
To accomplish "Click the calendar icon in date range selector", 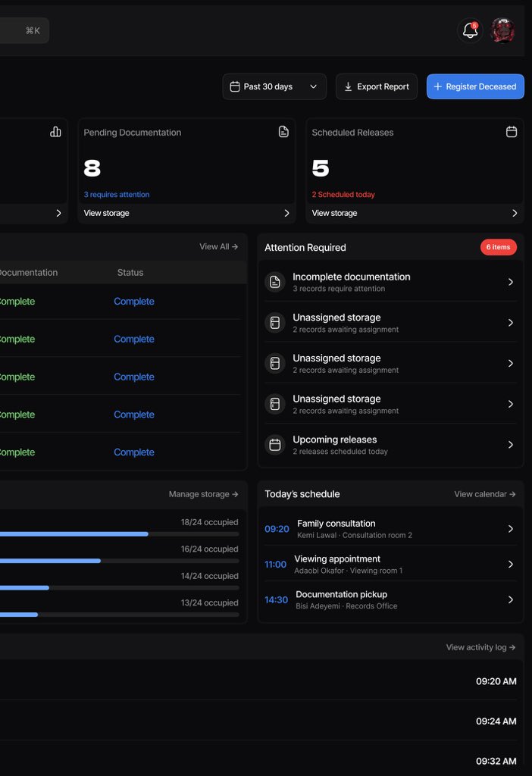I will pyautogui.click(x=235, y=86).
